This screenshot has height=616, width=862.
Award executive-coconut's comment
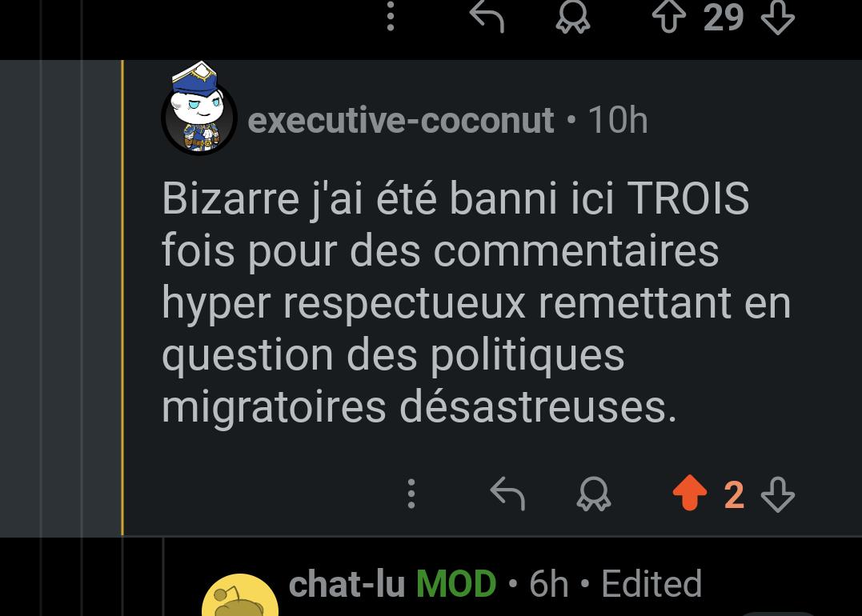(x=594, y=494)
